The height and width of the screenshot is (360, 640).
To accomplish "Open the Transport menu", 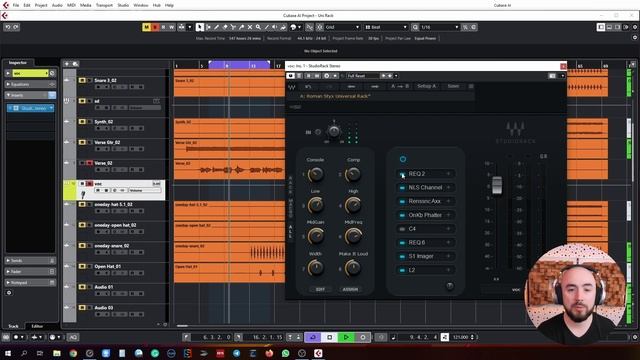I will 104,5.
